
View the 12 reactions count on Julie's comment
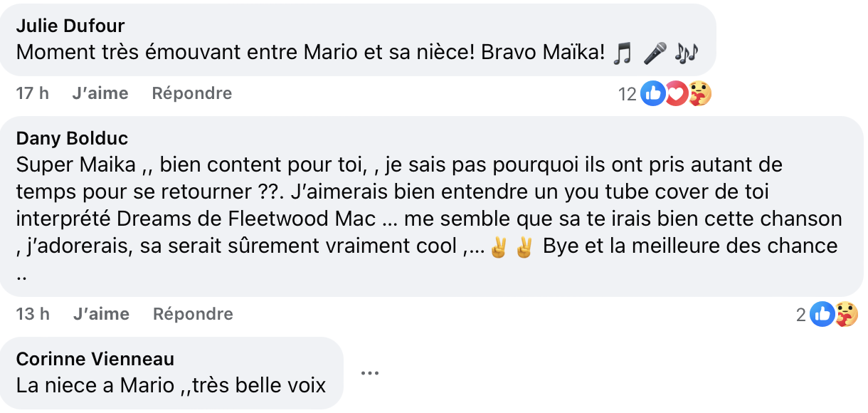tap(627, 94)
